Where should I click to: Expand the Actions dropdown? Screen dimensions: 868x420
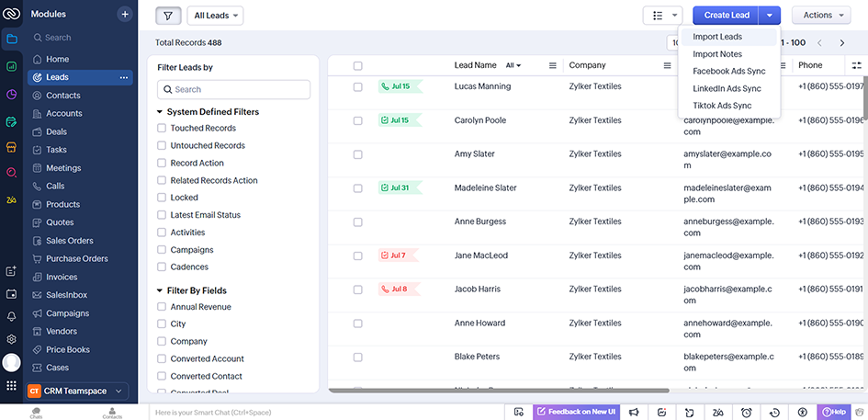pos(820,15)
